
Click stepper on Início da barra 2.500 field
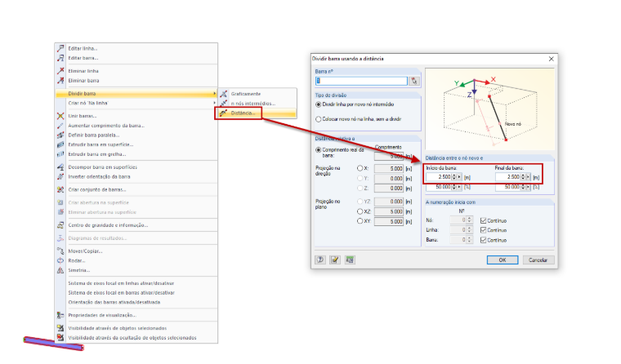click(454, 177)
